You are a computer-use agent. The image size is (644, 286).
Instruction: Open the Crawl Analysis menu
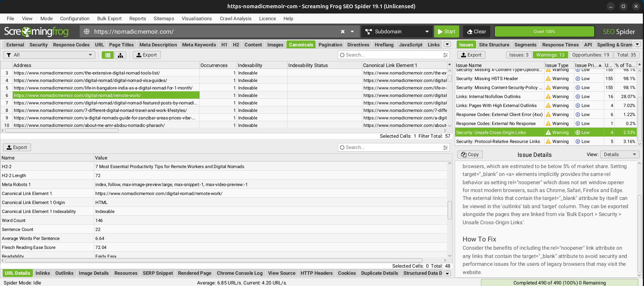(x=236, y=18)
